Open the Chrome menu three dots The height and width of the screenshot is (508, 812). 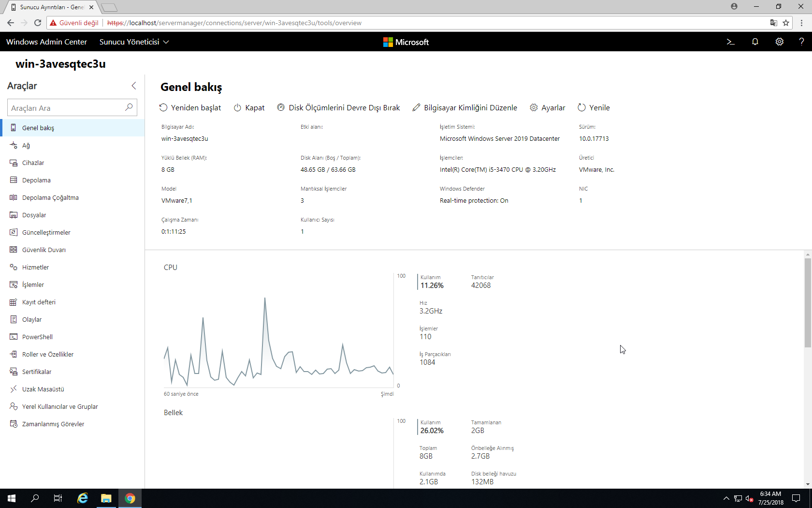coord(802,23)
